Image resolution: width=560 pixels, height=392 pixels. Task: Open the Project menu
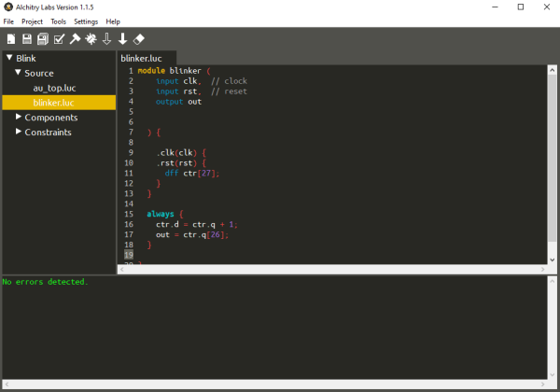32,21
